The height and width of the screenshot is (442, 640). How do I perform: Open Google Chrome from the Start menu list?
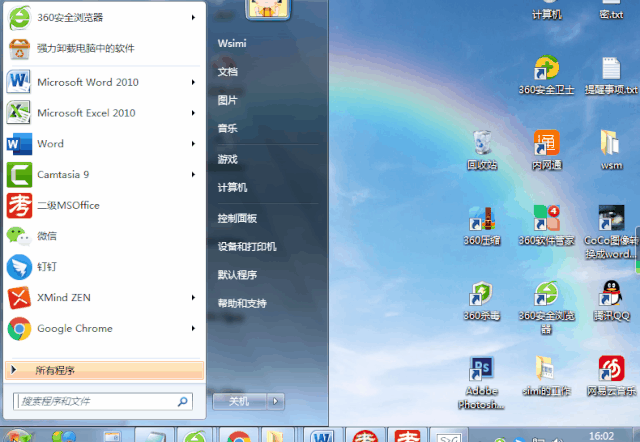tap(102, 329)
